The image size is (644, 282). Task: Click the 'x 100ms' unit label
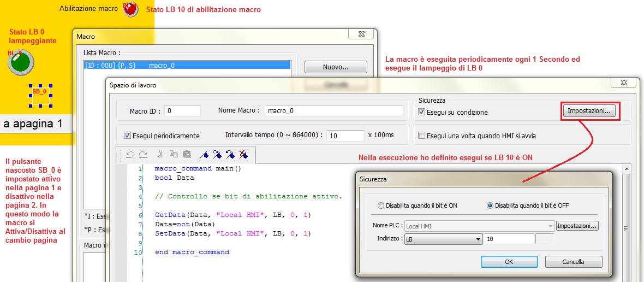[381, 135]
